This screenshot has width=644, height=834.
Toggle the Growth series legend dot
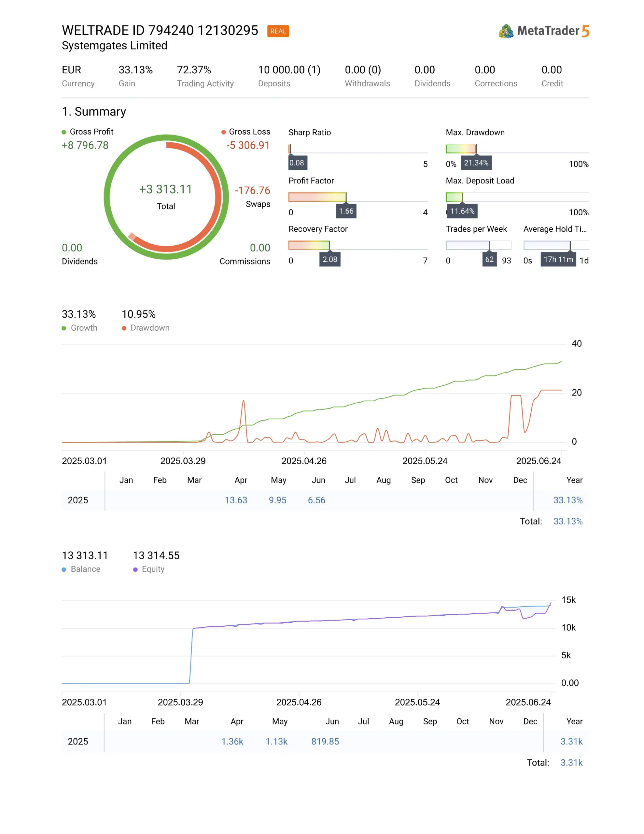64,328
